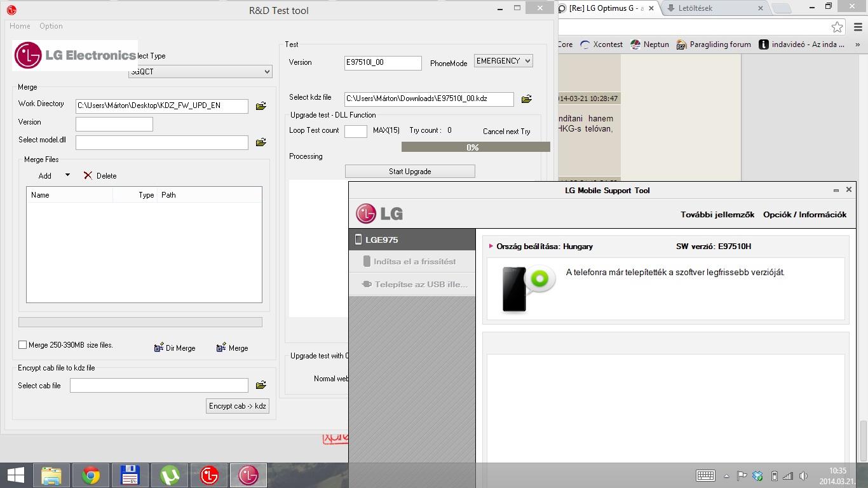The width and height of the screenshot is (868, 488).
Task: Browse for the model.dll file
Action: coord(261,142)
